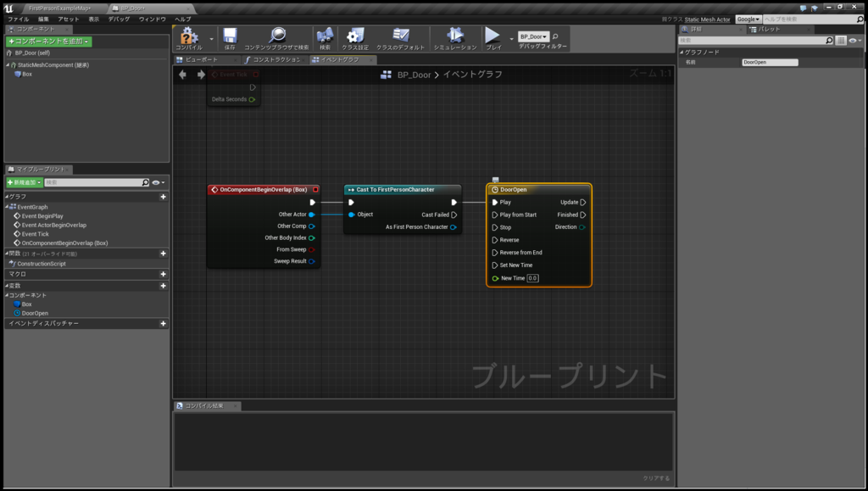This screenshot has height=491, width=868.
Task: Open Play options dropdown arrow
Action: (511, 39)
